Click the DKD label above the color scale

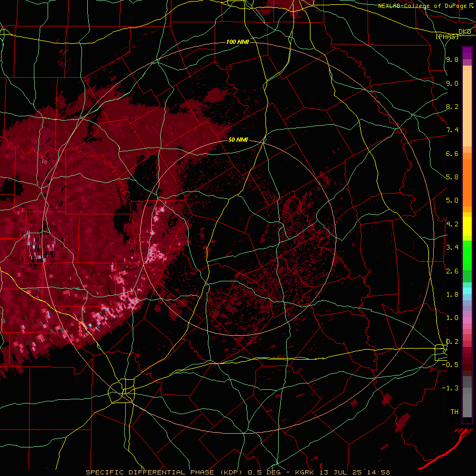465,32
